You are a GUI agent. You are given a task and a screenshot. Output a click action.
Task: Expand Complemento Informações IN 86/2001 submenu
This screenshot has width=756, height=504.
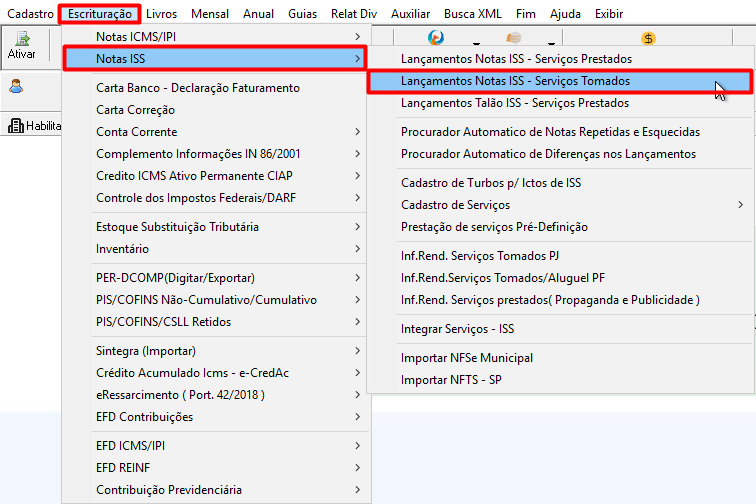click(216, 154)
